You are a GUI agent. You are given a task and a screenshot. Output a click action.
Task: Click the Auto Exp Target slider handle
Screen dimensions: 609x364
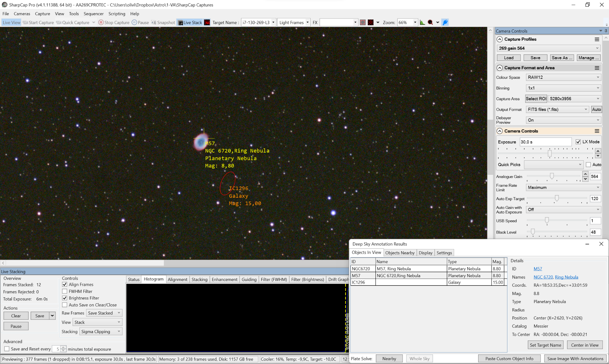tap(557, 198)
